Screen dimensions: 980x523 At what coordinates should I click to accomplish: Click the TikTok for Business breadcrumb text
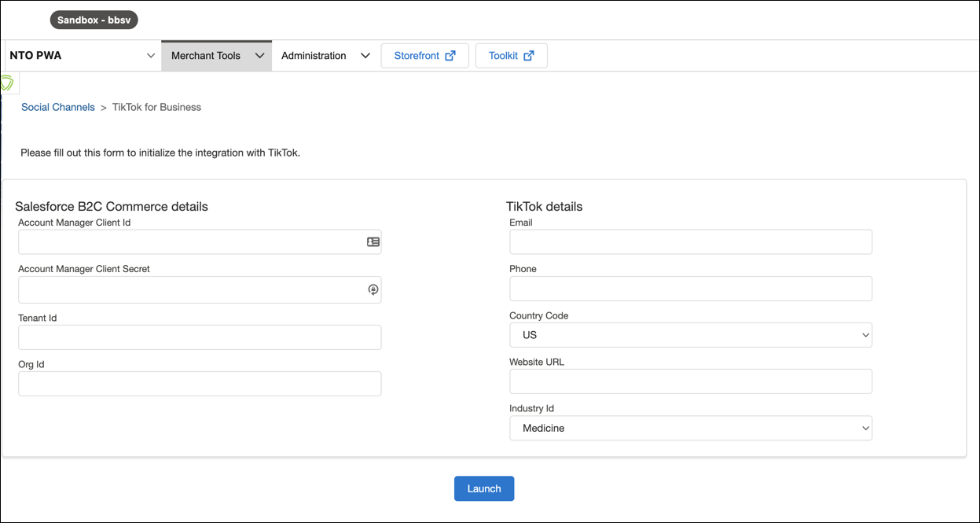click(x=156, y=107)
